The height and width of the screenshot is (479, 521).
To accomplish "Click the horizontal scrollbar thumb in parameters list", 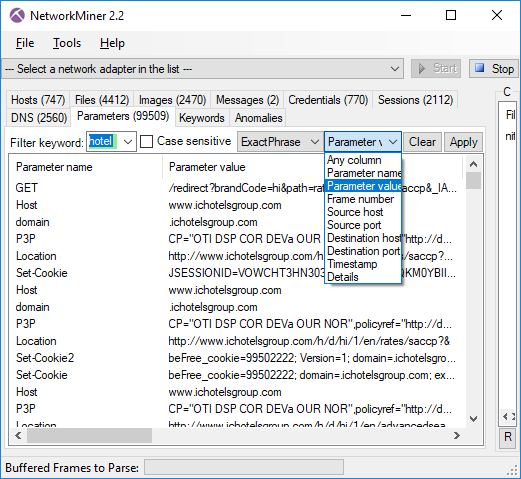I will (x=89, y=435).
